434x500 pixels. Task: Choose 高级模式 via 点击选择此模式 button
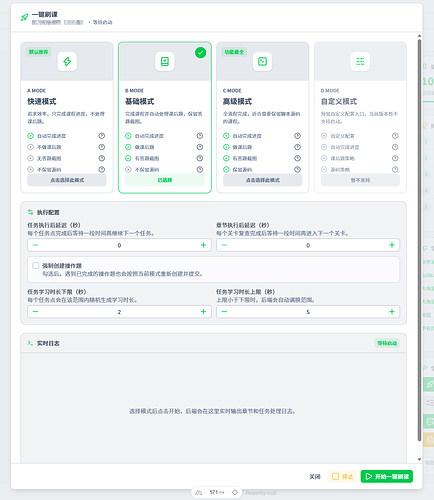(262, 180)
